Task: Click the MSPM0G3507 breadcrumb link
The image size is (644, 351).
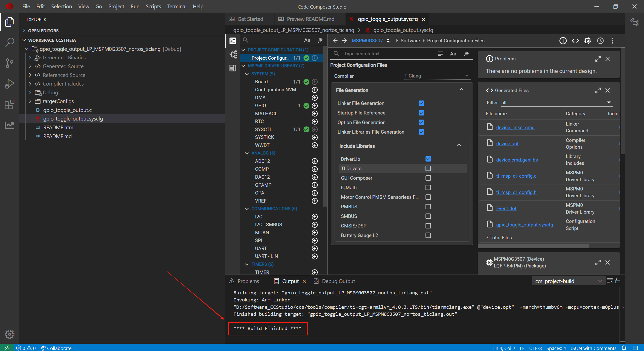Action: tap(367, 41)
